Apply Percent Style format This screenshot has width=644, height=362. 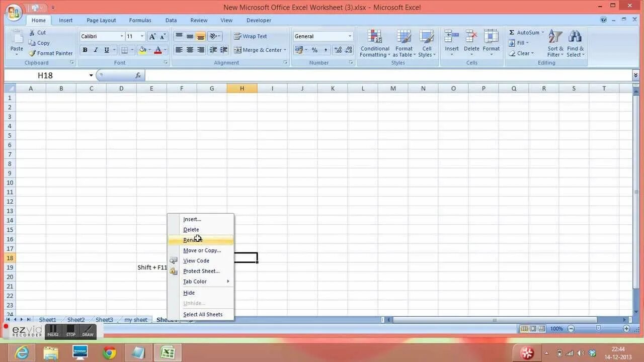[x=314, y=50]
